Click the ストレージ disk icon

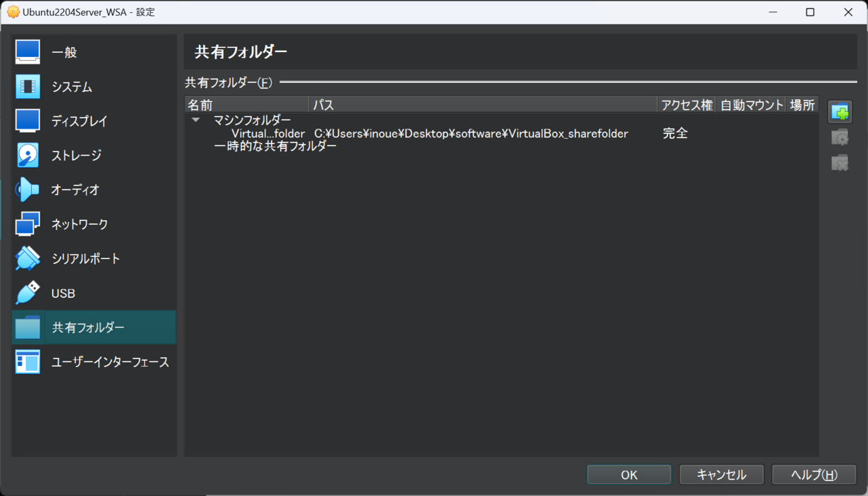pos(27,155)
